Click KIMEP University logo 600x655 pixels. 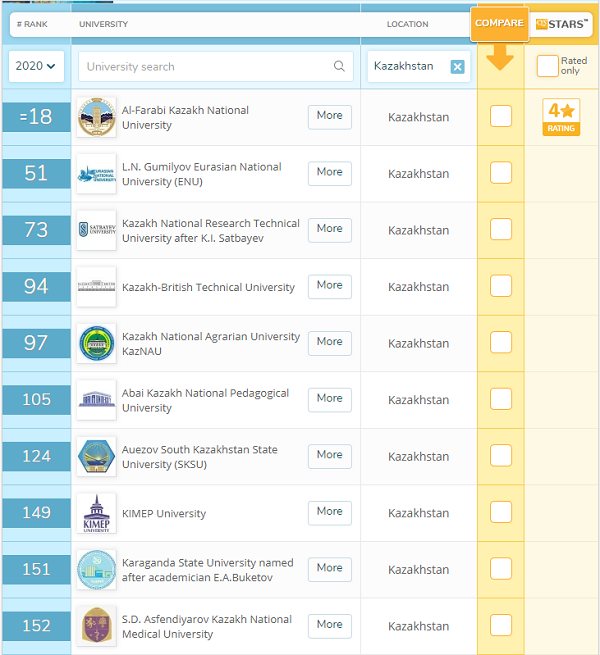pyautogui.click(x=97, y=513)
